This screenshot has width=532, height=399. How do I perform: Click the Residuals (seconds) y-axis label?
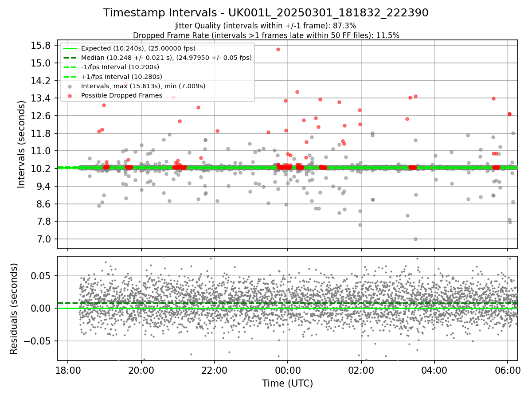pos(14,309)
